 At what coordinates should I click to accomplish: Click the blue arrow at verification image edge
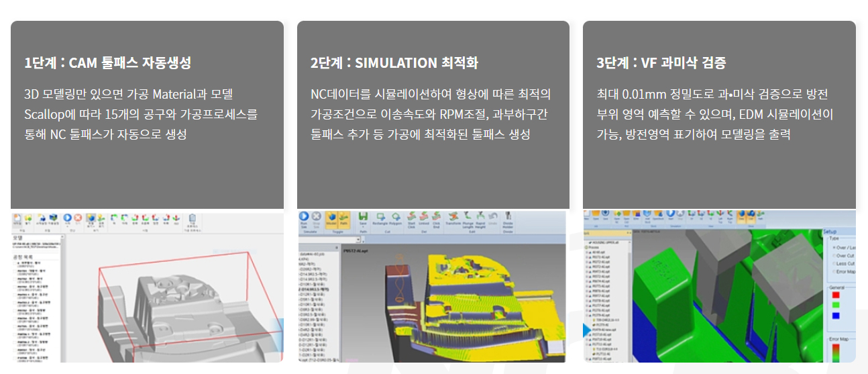[x=587, y=330]
